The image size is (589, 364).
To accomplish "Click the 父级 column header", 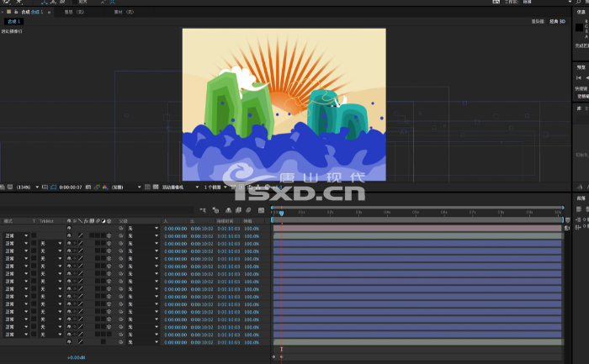I will (x=123, y=221).
